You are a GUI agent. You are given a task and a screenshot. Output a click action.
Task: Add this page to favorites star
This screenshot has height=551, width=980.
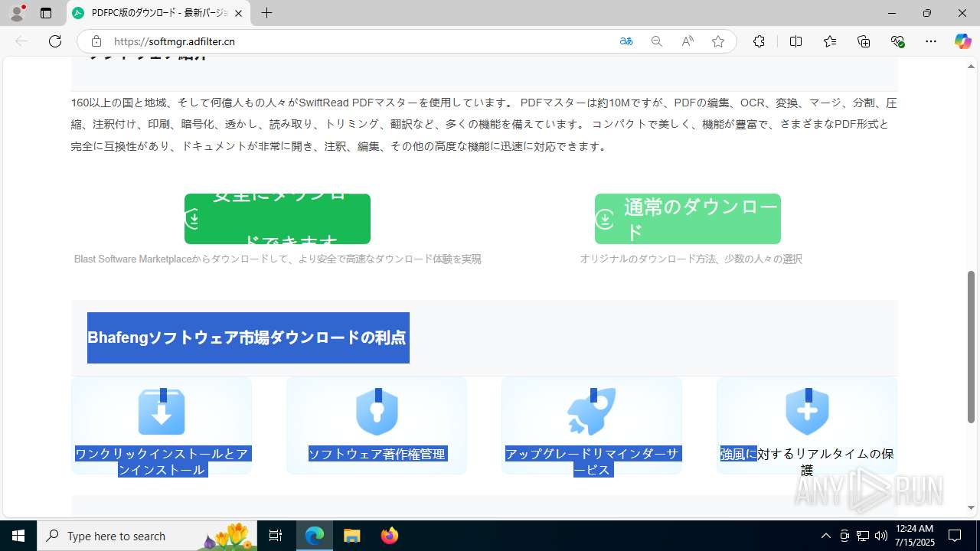pyautogui.click(x=718, y=41)
